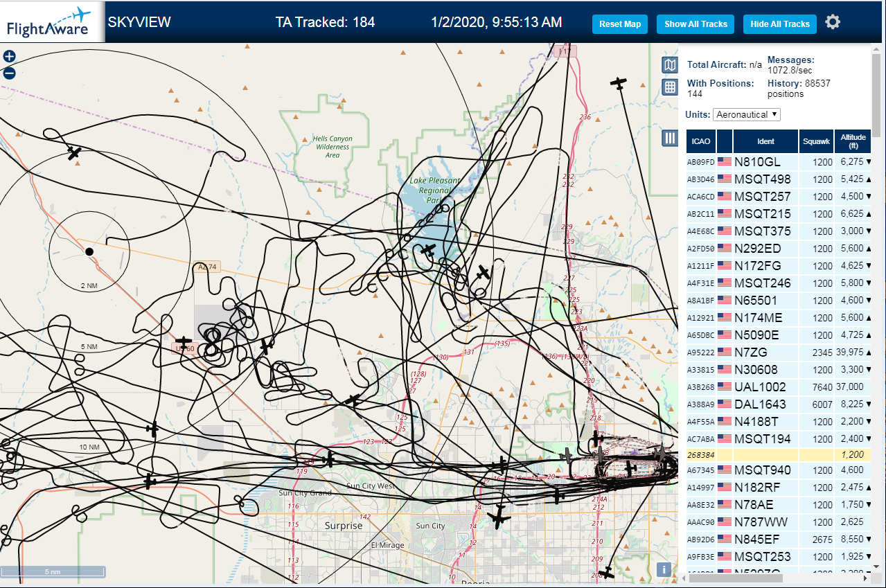The width and height of the screenshot is (886, 588).
Task: Open the map info icon
Action: click(664, 569)
